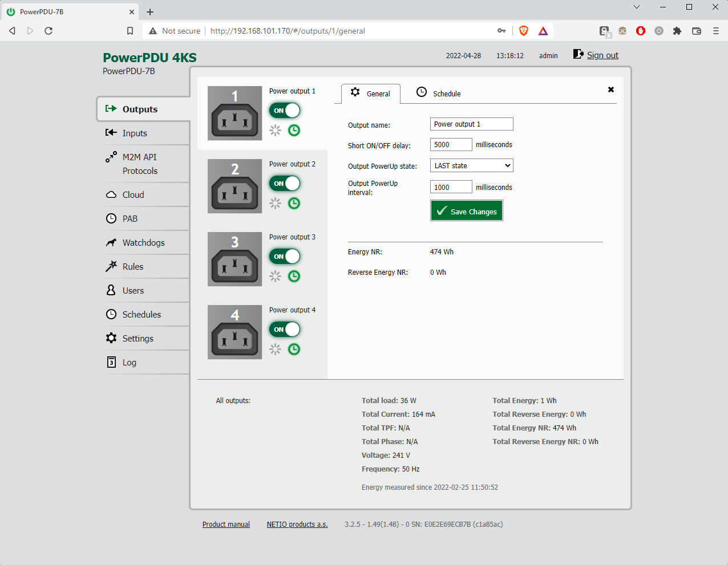Click the restart icon under Power output 4
728x565 pixels.
[276, 349]
